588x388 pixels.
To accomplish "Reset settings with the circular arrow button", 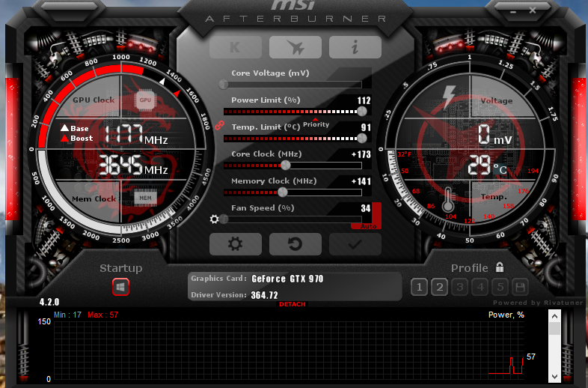I will tap(295, 244).
